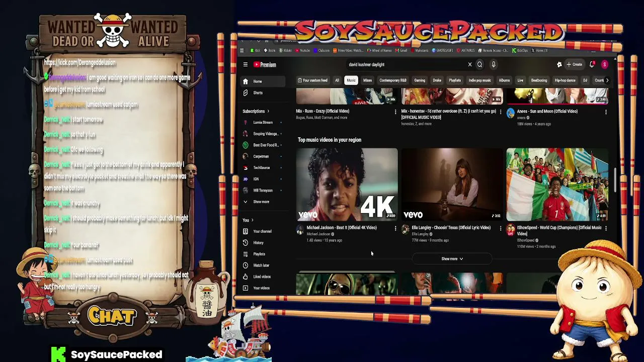Viewport: 644px width, 362px height.
Task: Open Your videos icon in sidebar
Action: coord(246,288)
